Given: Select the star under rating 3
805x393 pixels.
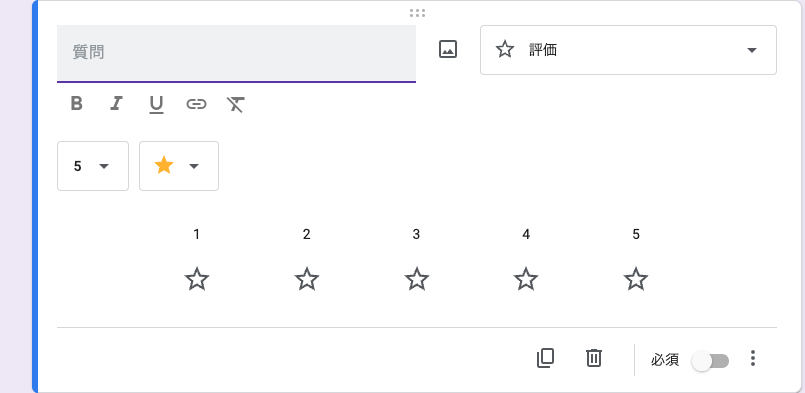Looking at the screenshot, I should [x=416, y=279].
